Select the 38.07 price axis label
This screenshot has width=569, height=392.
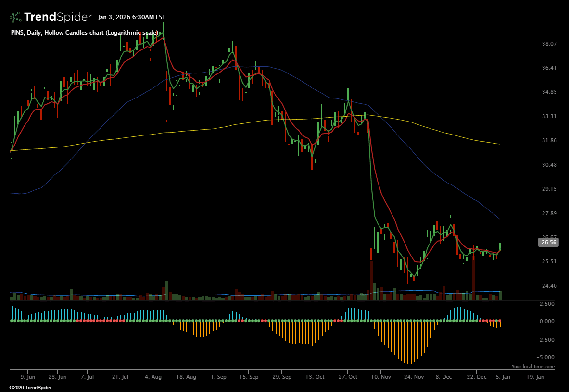click(x=549, y=44)
